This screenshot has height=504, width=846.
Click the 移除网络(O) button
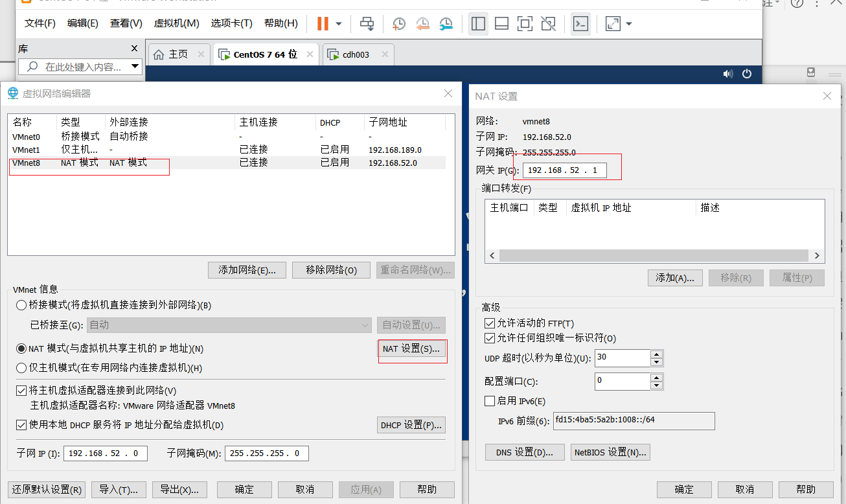click(x=331, y=270)
